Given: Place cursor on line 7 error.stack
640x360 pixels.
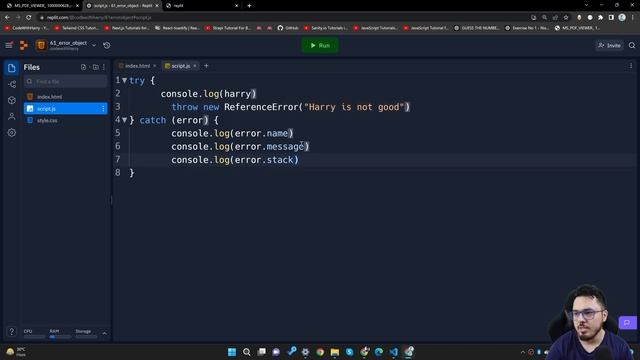Looking at the screenshot, I should click(264, 160).
